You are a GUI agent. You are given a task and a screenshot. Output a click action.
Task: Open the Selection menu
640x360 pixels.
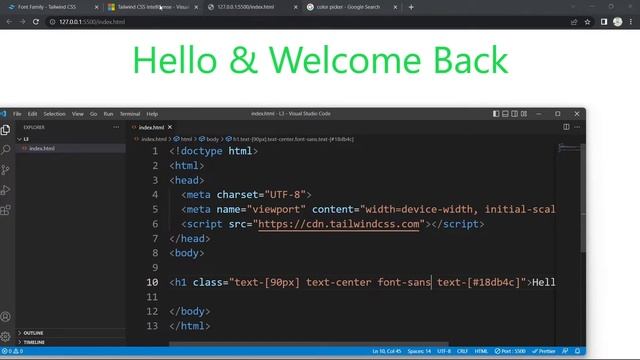click(x=54, y=114)
